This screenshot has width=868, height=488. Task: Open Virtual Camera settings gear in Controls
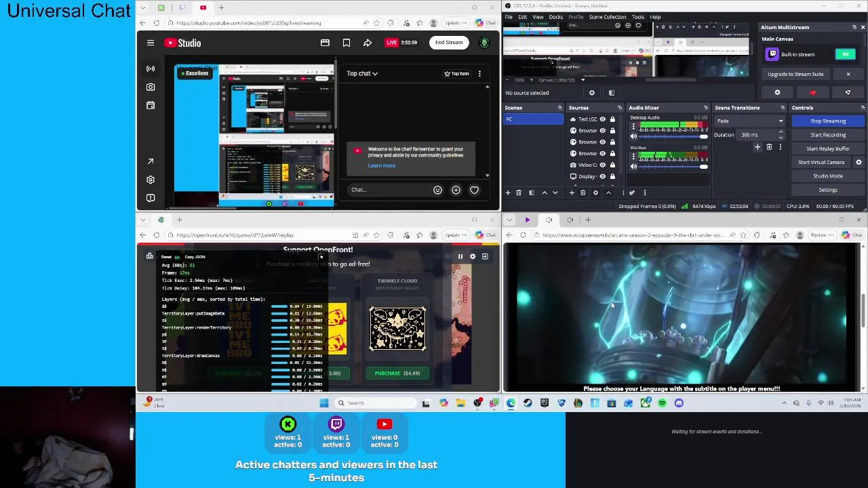[859, 162]
